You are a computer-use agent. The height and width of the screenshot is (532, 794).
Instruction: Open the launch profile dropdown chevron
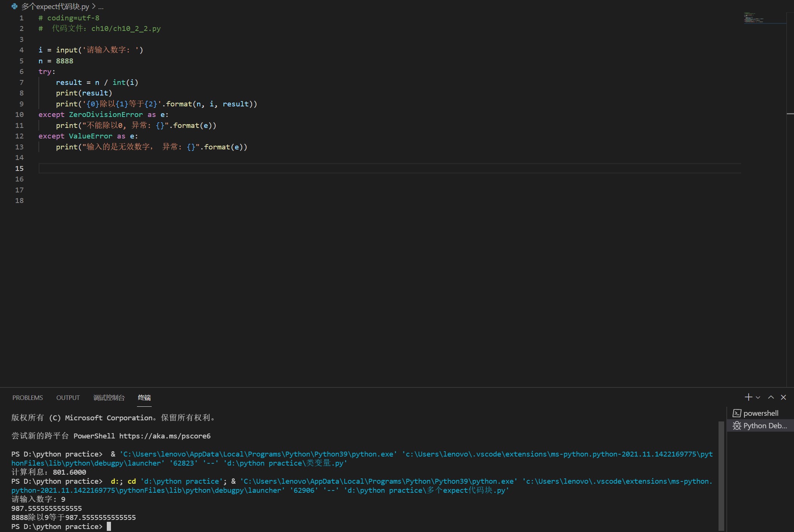pyautogui.click(x=758, y=397)
